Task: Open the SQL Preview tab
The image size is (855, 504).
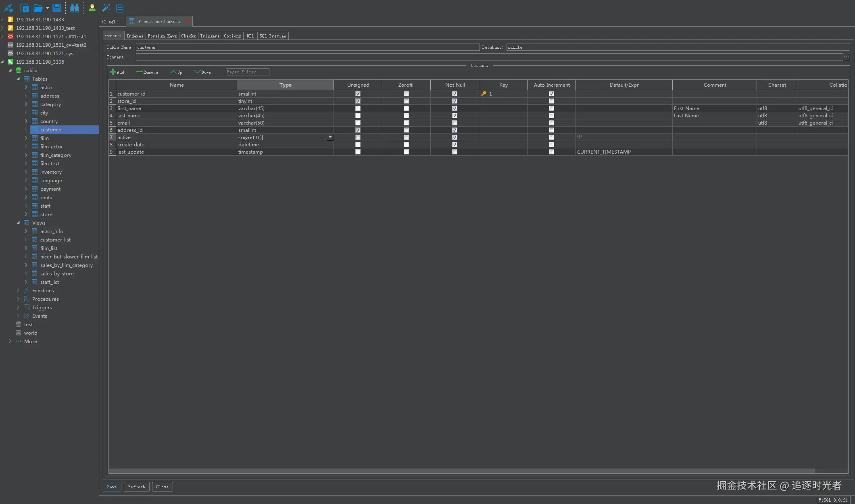Action: point(273,36)
